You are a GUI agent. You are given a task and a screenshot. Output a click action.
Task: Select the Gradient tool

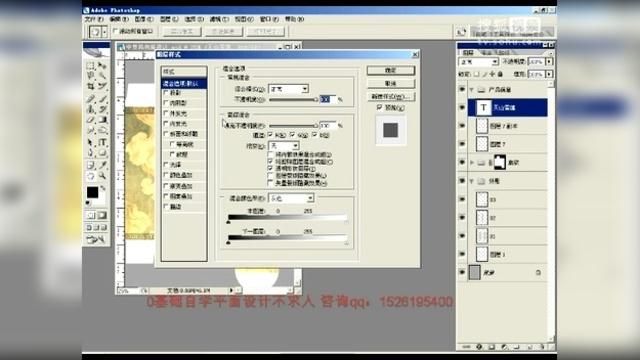pyautogui.click(x=102, y=120)
